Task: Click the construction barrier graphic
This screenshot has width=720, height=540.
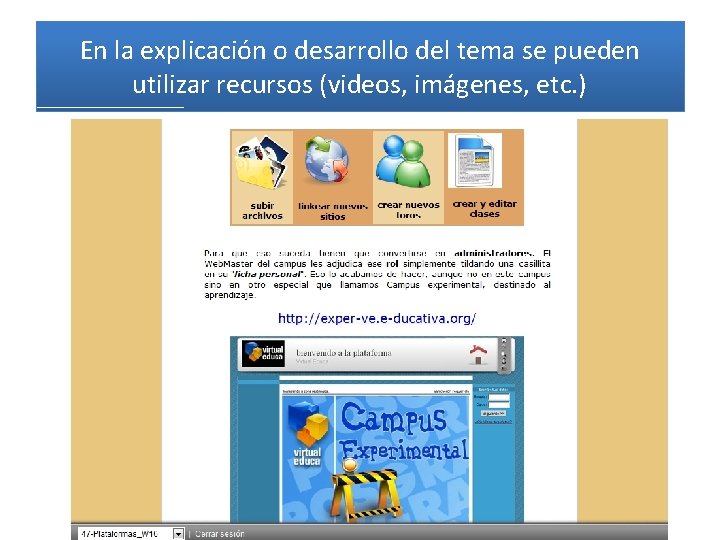Action: 365,492
